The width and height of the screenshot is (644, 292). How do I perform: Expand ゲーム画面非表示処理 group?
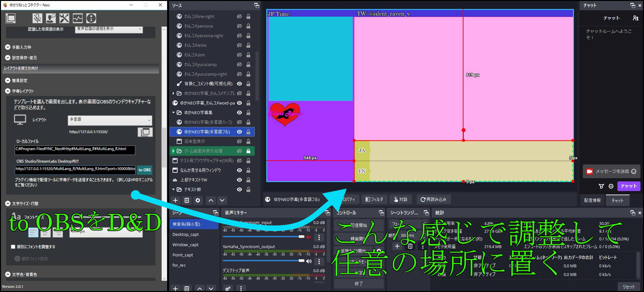[173, 151]
